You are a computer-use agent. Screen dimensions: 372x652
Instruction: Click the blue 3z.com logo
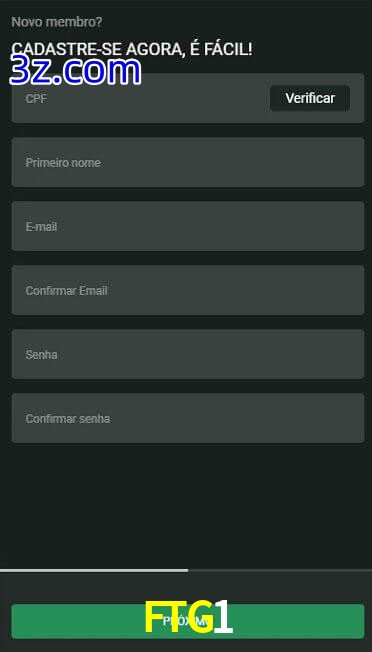pos(75,71)
